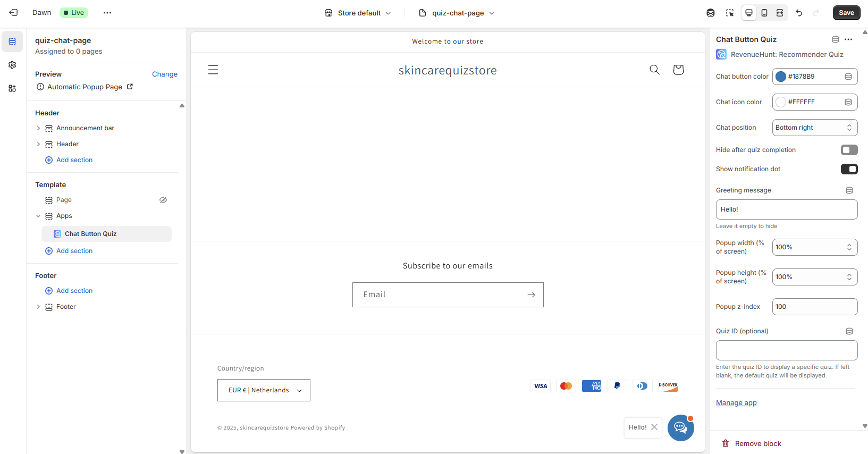This screenshot has width=868, height=454.
Task: Click the exit editor icon
Action: pyautogui.click(x=13, y=13)
